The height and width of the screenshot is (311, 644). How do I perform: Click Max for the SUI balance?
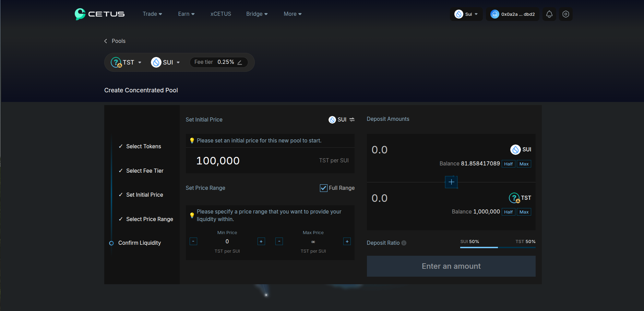click(524, 164)
